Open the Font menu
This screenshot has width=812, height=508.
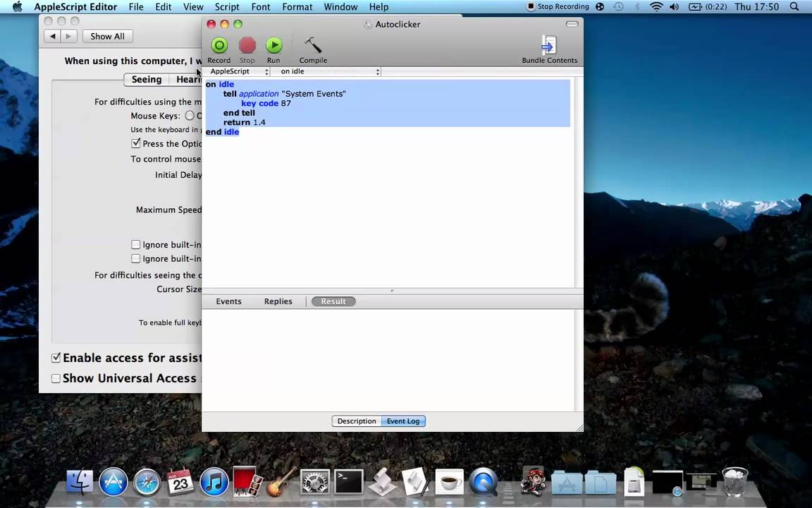[x=261, y=7]
